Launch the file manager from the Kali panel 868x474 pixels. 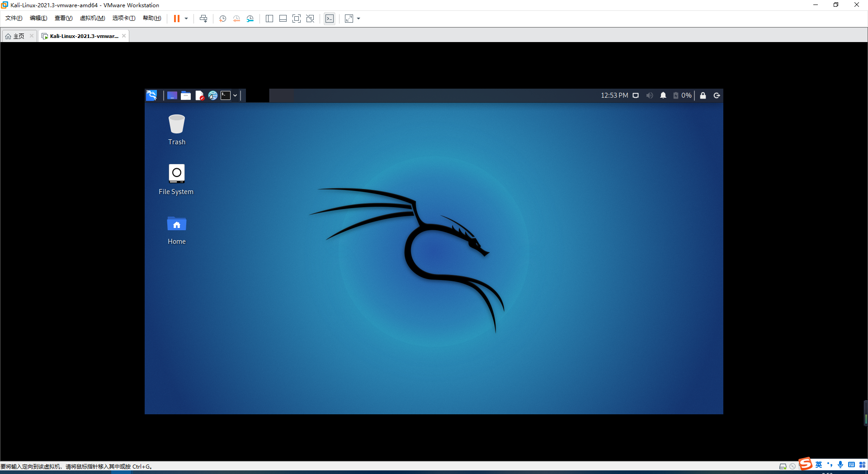pyautogui.click(x=186, y=95)
